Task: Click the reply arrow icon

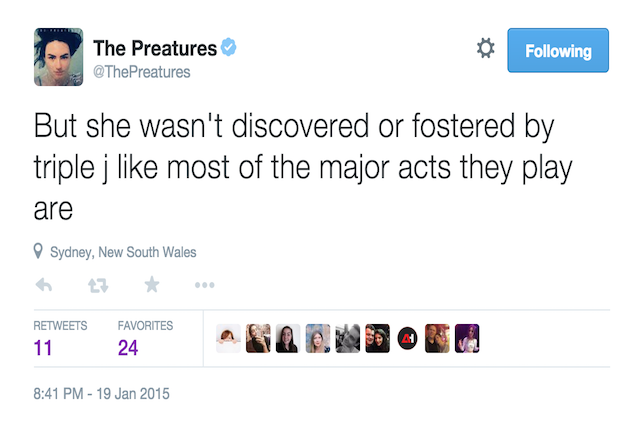Action: point(44,285)
